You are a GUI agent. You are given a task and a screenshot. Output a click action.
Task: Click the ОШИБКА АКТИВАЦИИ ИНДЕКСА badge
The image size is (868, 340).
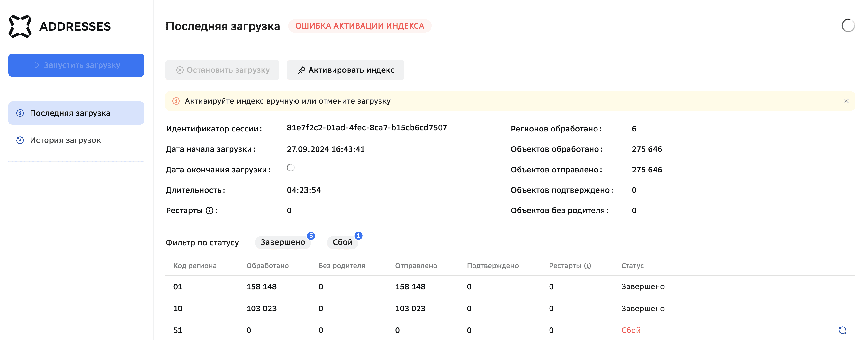pyautogui.click(x=360, y=26)
